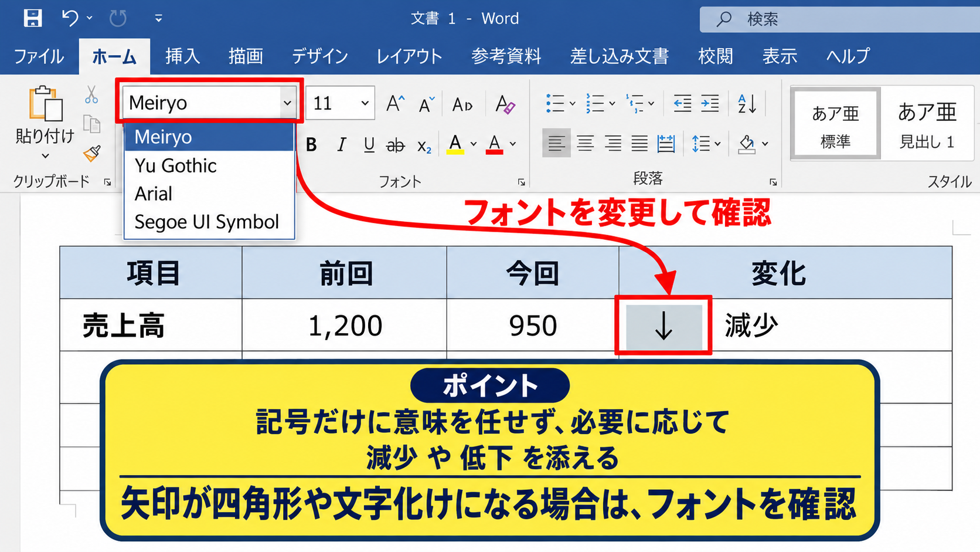Open the ファイル tab
Image resolution: width=980 pixels, height=552 pixels.
point(39,56)
